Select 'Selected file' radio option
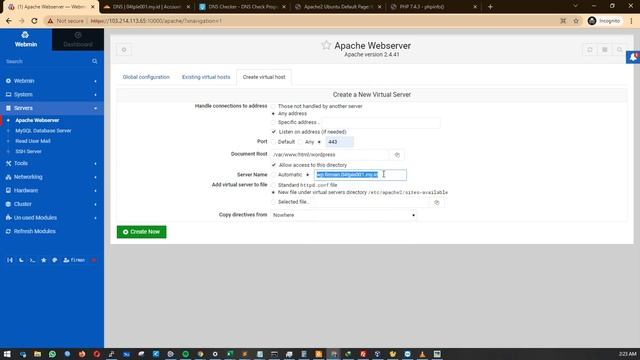Screen dimensions: 640x360 point(273,202)
